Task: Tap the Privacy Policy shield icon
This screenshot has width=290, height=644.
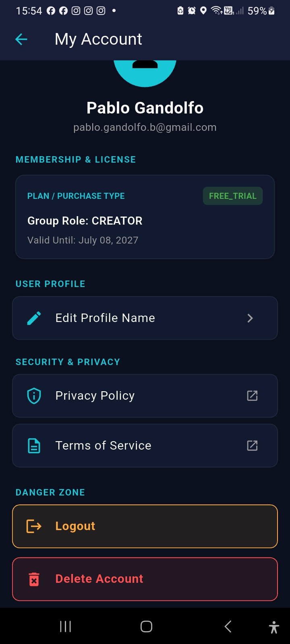Action: [34, 396]
